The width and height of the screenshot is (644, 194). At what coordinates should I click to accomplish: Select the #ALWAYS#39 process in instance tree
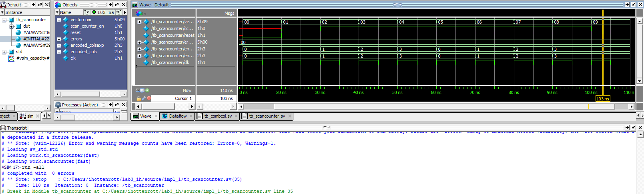tap(36, 45)
